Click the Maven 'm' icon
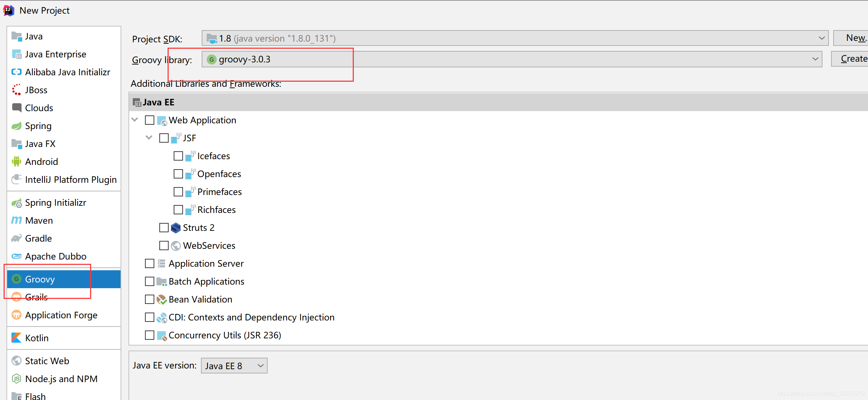Image resolution: width=868 pixels, height=400 pixels. click(x=17, y=220)
